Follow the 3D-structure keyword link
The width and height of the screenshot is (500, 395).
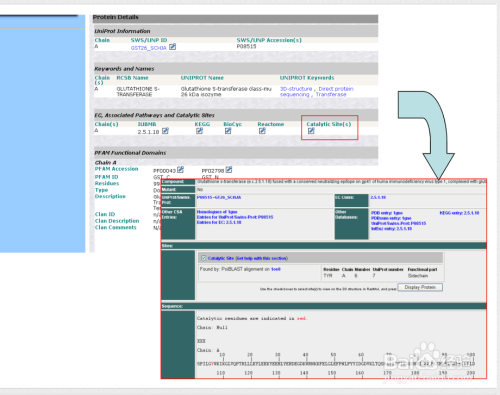[x=296, y=89]
